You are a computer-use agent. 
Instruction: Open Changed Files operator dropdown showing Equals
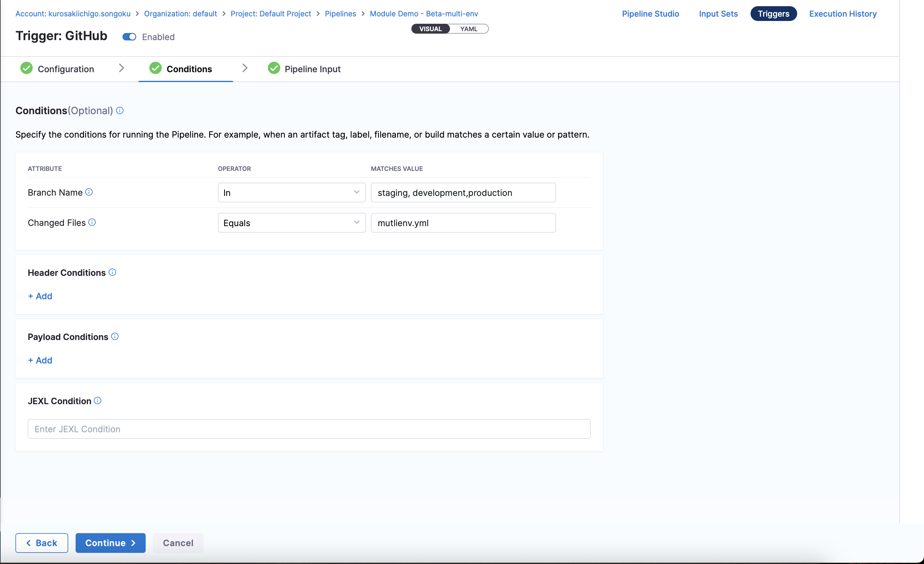coord(291,223)
